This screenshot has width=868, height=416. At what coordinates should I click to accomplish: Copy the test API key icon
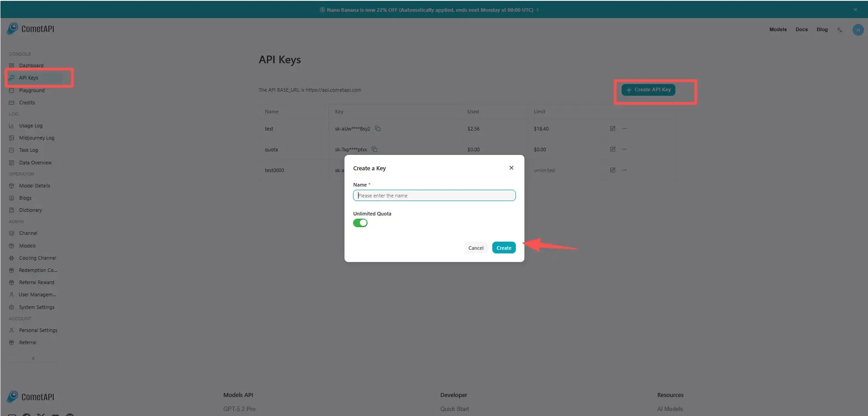pyautogui.click(x=378, y=129)
